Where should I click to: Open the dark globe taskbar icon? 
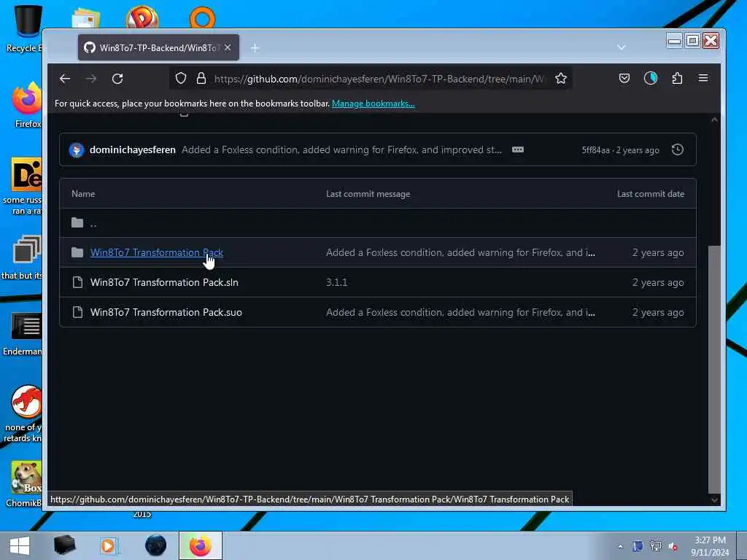156,545
